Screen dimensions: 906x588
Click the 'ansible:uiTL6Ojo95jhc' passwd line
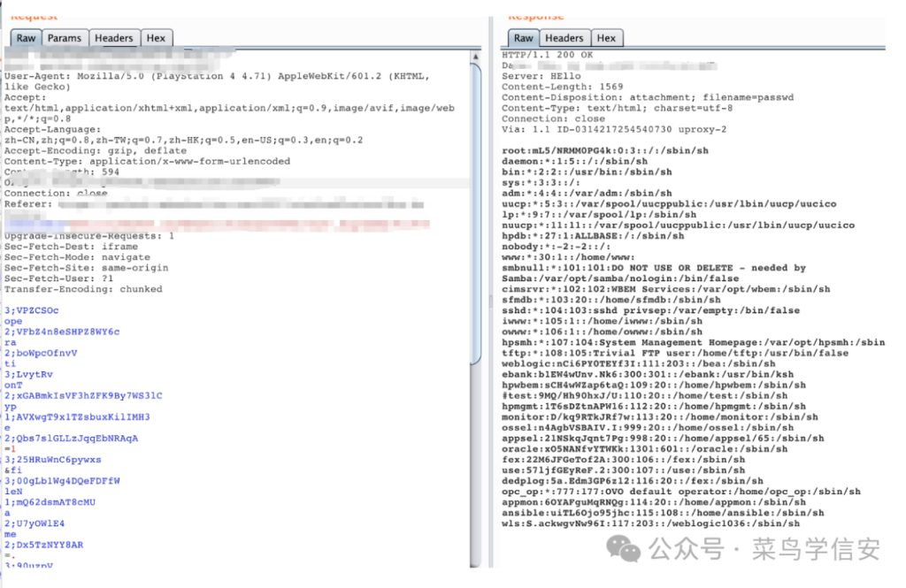tap(663, 513)
